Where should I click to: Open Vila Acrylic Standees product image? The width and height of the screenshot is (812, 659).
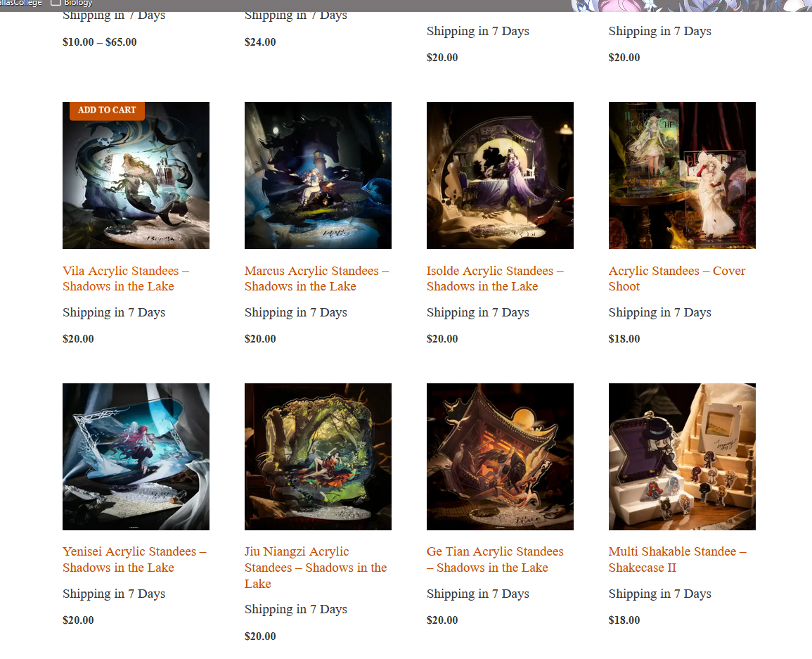click(x=136, y=175)
